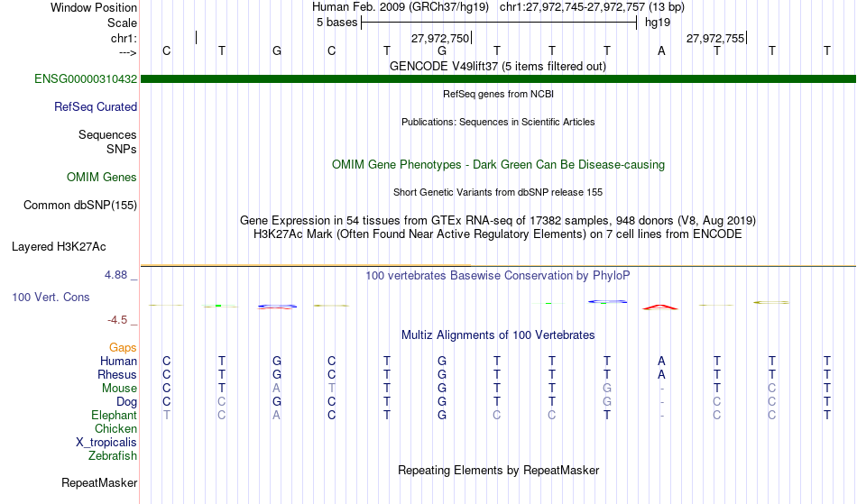Screen dimensions: 857x504
Task: Select the green ENSG00000310432 gene bar
Action: [499, 79]
